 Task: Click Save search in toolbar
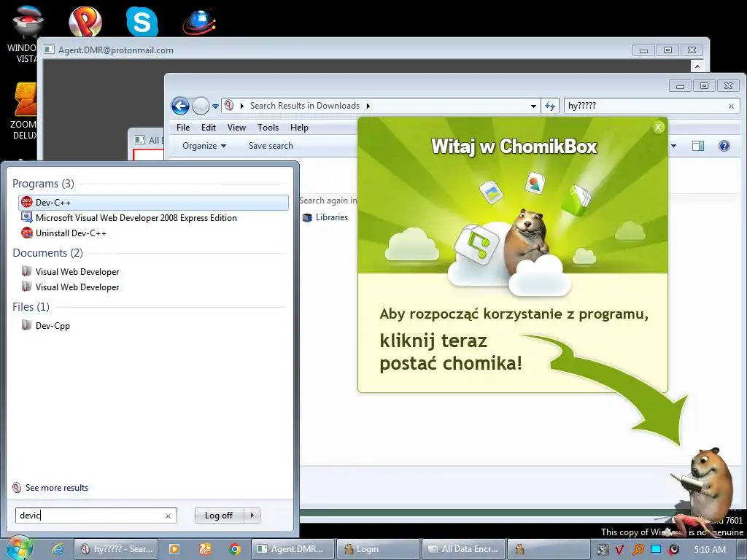[271, 146]
